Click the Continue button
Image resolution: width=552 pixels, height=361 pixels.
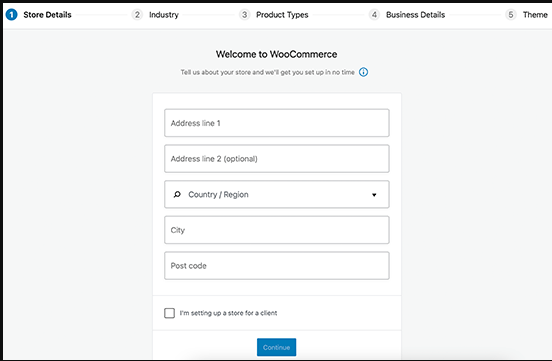(276, 347)
